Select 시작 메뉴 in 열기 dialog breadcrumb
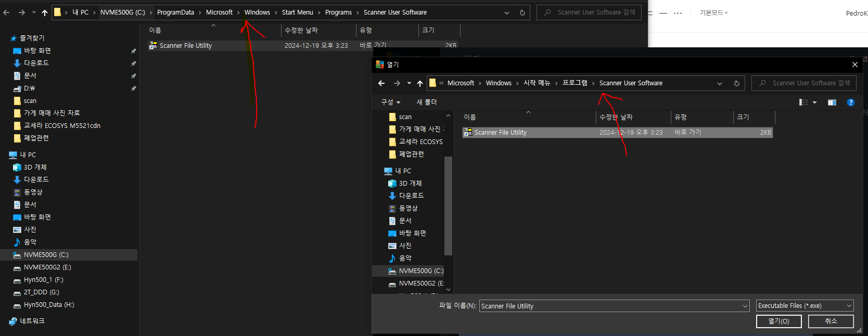 (537, 83)
